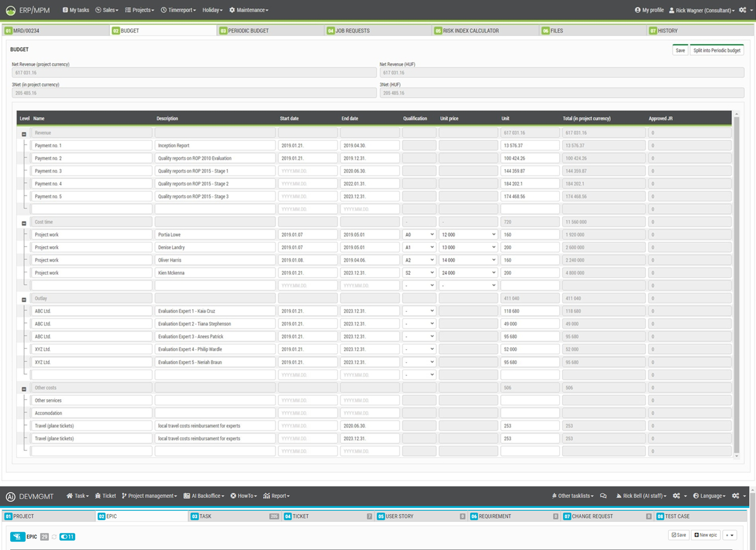This screenshot has height=550, width=756.
Task: Switch to the RISK INDEX CALCULATOR tab
Action: (486, 30)
